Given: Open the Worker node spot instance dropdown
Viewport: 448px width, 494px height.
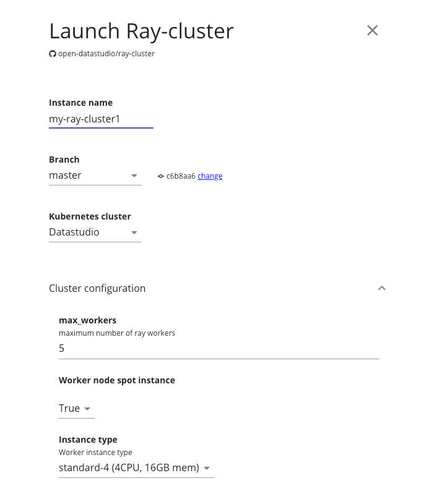Looking at the screenshot, I should tap(76, 408).
